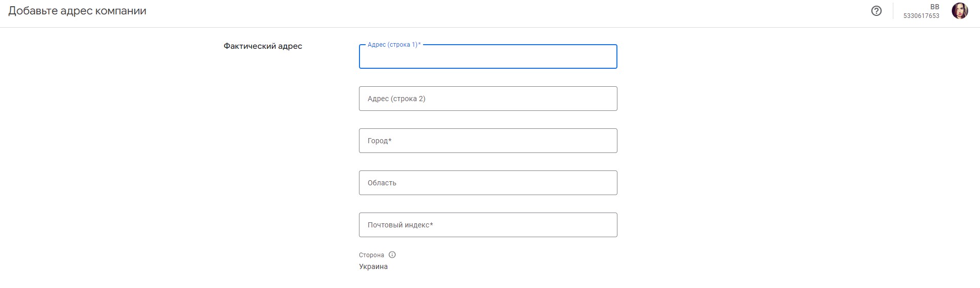Click the divider left of account info

point(893,11)
